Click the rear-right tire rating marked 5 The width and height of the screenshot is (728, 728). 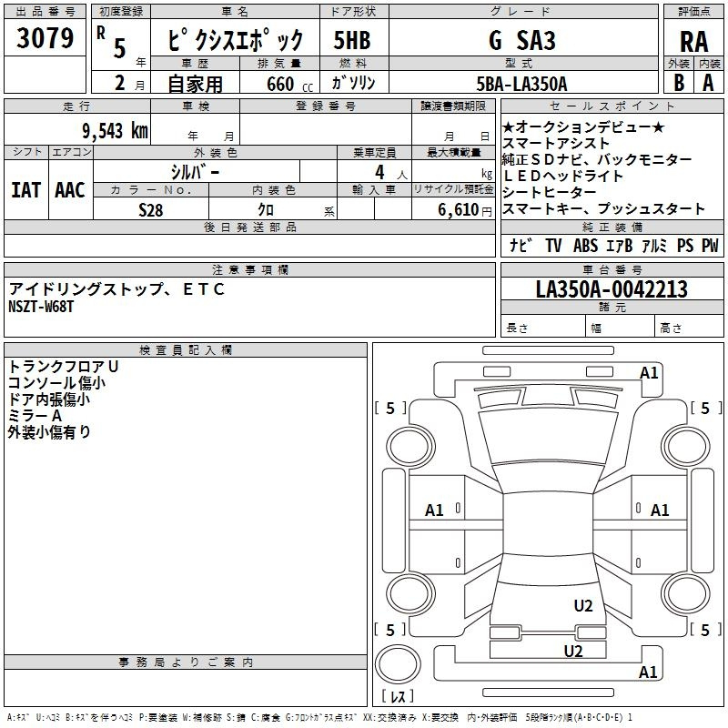click(x=705, y=630)
